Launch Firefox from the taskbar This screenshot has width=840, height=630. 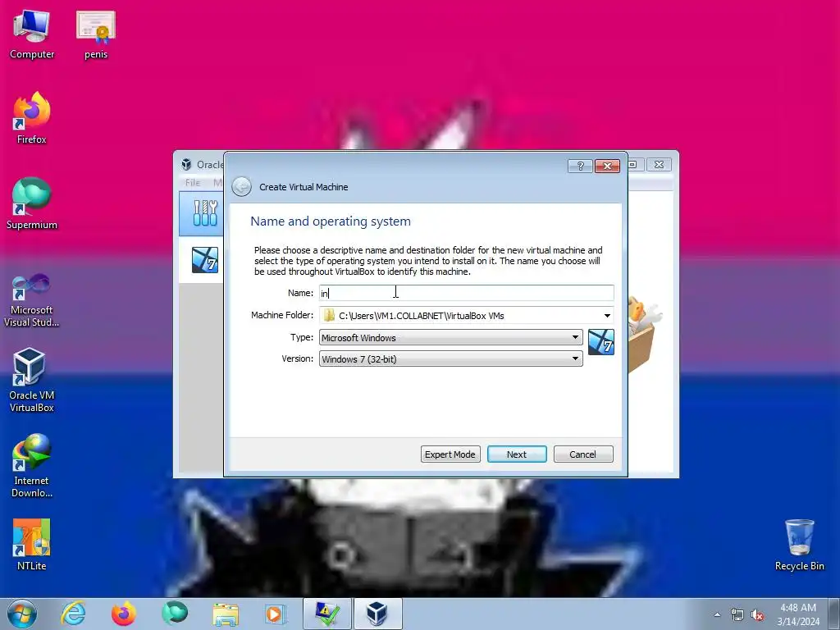click(124, 614)
